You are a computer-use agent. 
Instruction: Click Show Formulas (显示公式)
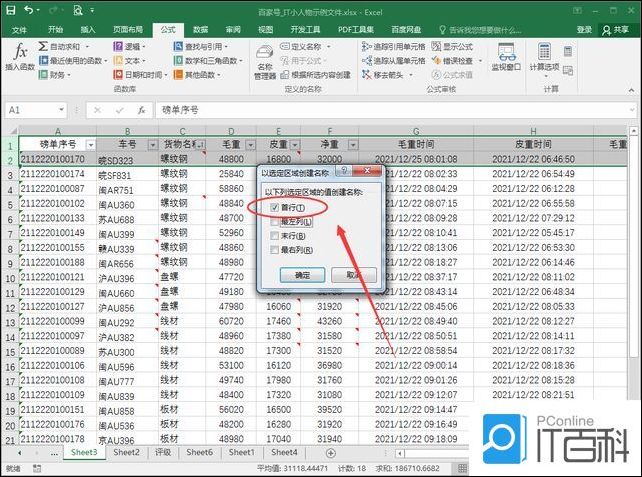tap(452, 46)
